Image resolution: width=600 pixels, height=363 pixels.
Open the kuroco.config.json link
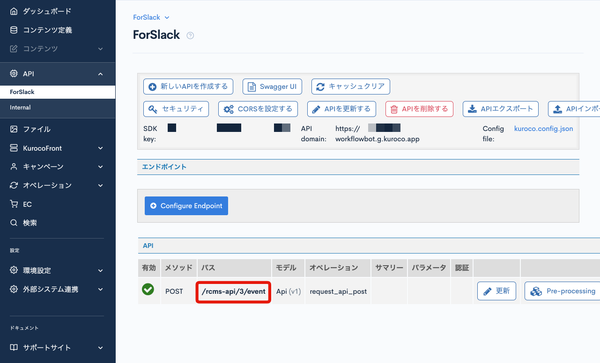tap(543, 129)
